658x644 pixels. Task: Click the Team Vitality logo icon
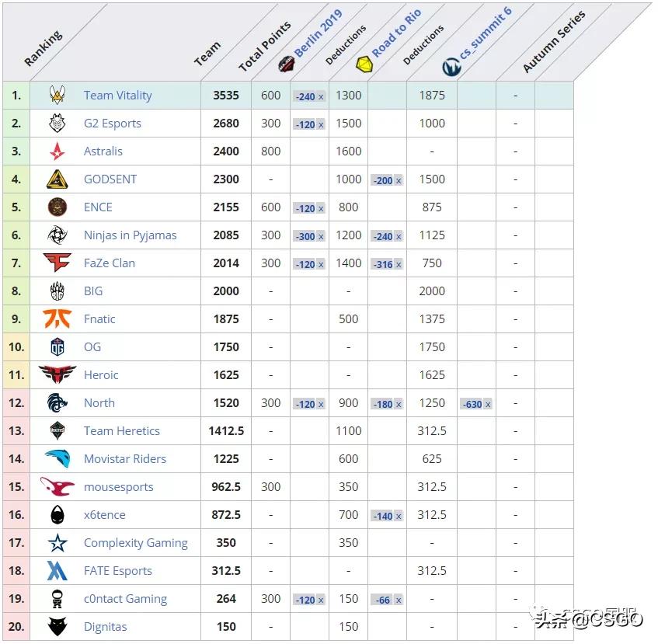57,96
